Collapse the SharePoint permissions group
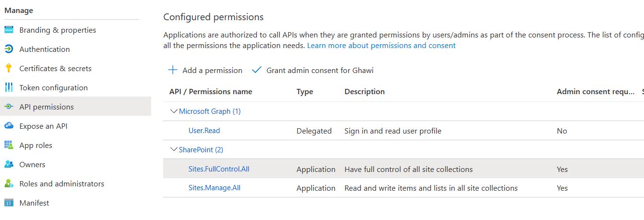The width and height of the screenshot is (644, 220). coord(174,150)
